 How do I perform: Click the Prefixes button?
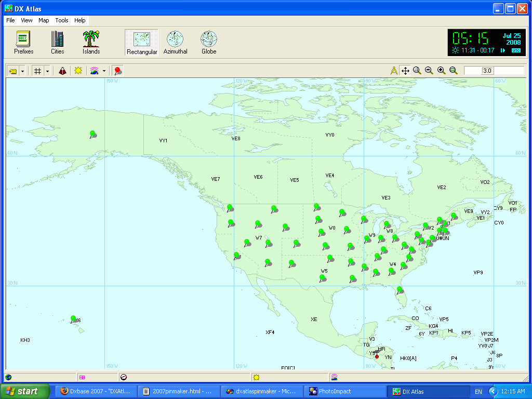click(23, 42)
